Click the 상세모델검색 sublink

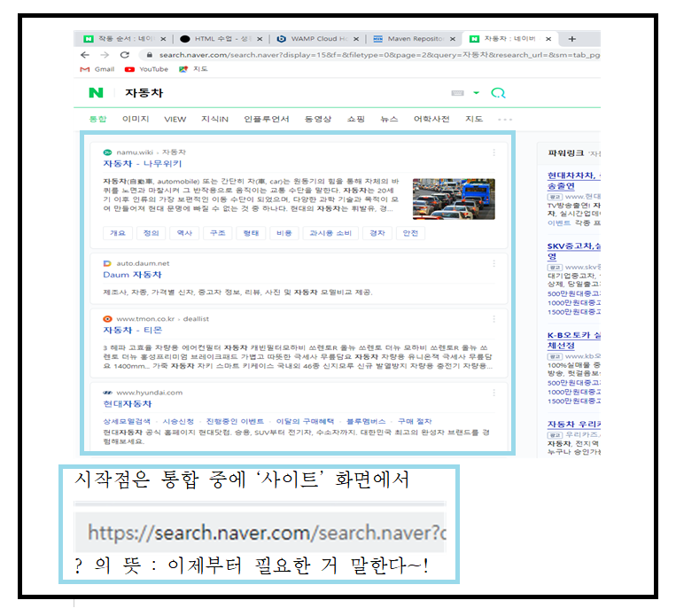tap(127, 422)
